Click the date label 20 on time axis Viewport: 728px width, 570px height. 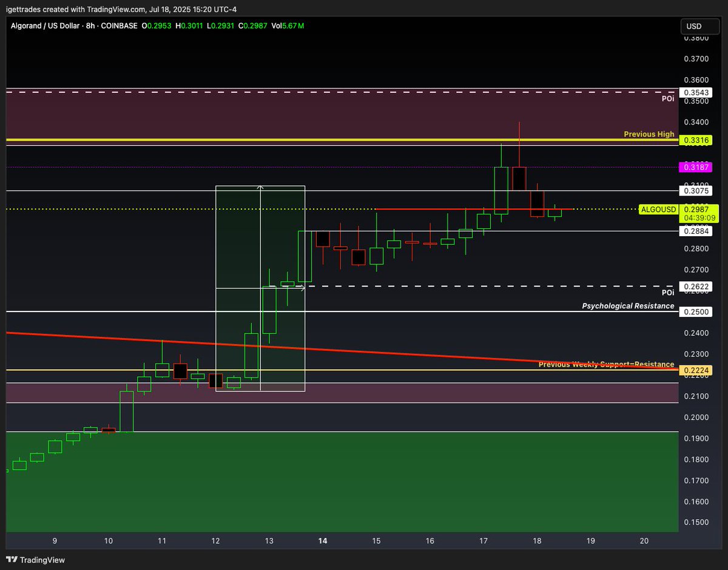tap(644, 541)
